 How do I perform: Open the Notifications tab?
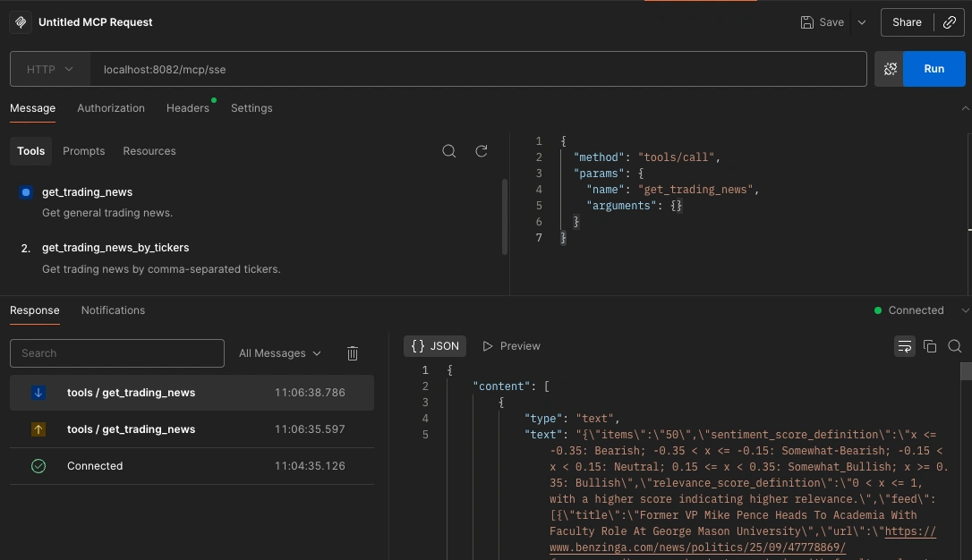coord(113,310)
